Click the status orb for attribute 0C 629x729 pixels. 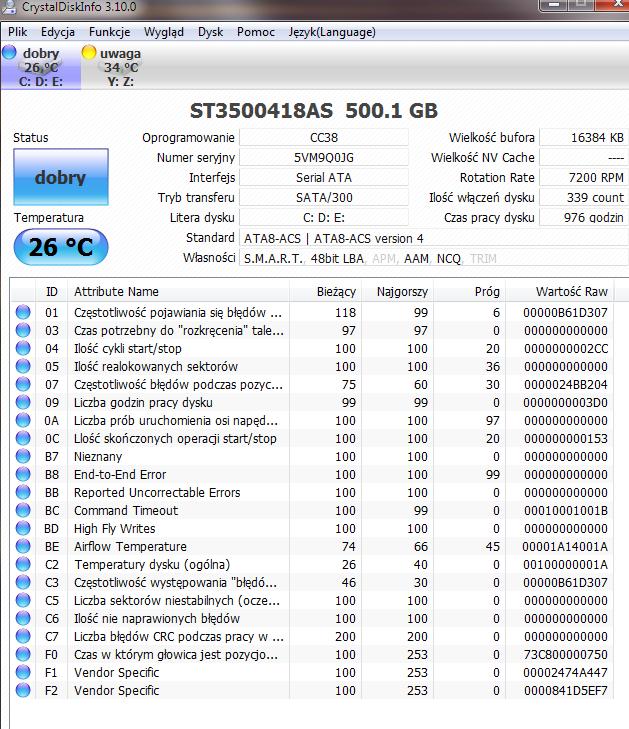[x=23, y=438]
